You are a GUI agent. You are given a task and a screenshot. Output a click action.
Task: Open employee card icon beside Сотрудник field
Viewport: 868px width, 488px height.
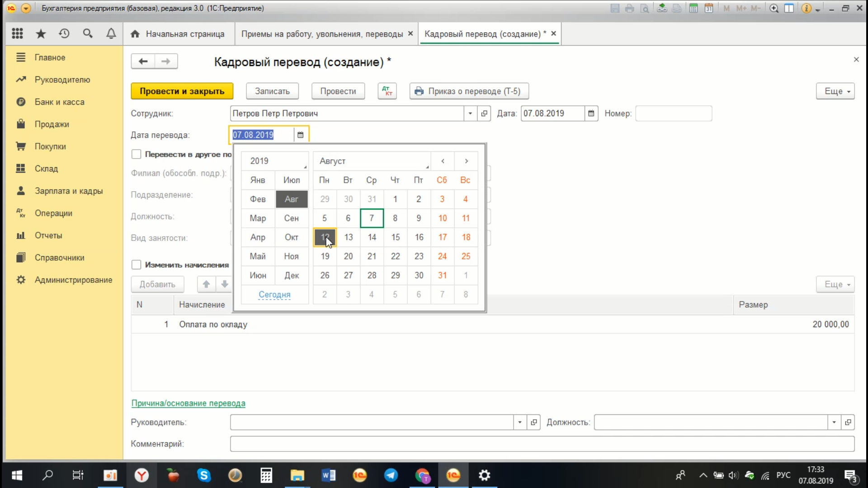pyautogui.click(x=484, y=113)
